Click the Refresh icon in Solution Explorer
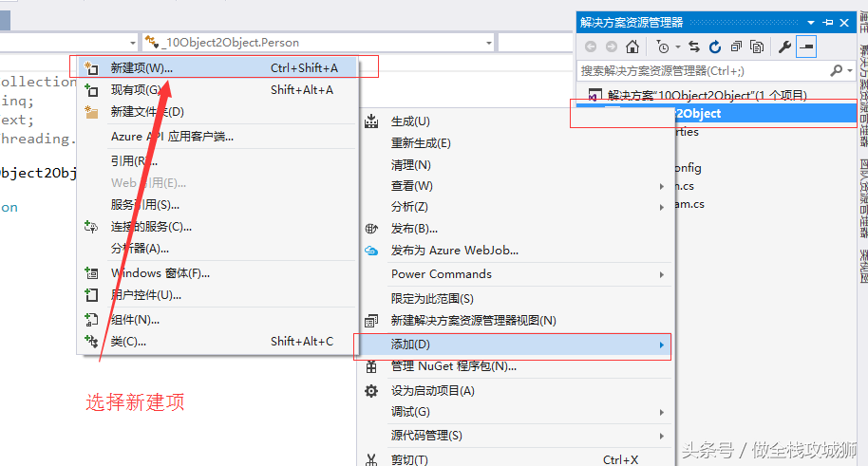This screenshot has height=466, width=868. point(715,47)
